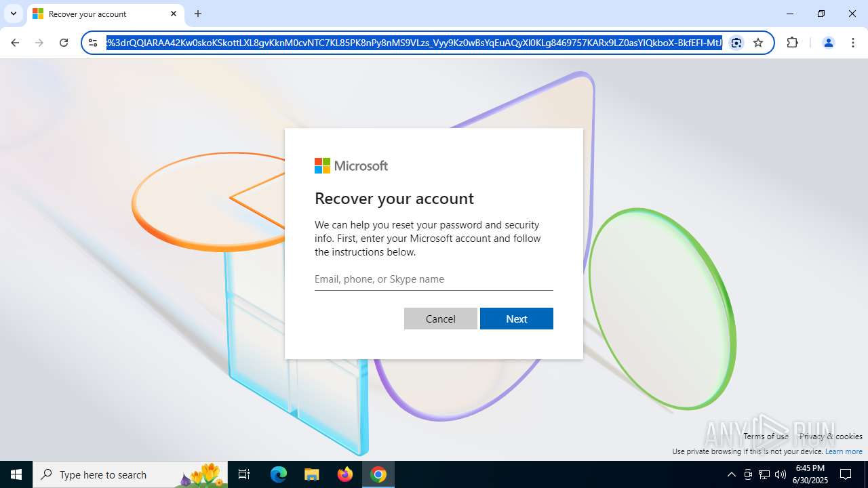Open the Extensions puzzle icon

pyautogui.click(x=792, y=43)
